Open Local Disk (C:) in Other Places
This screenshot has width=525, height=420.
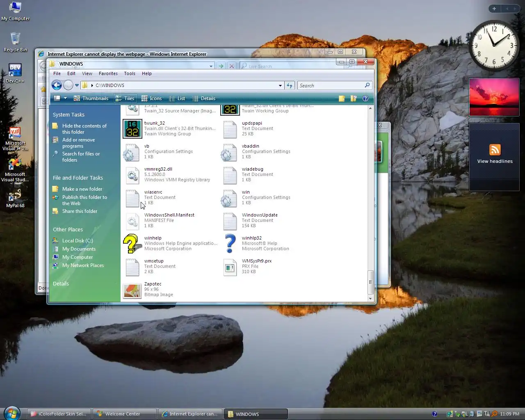pos(78,241)
